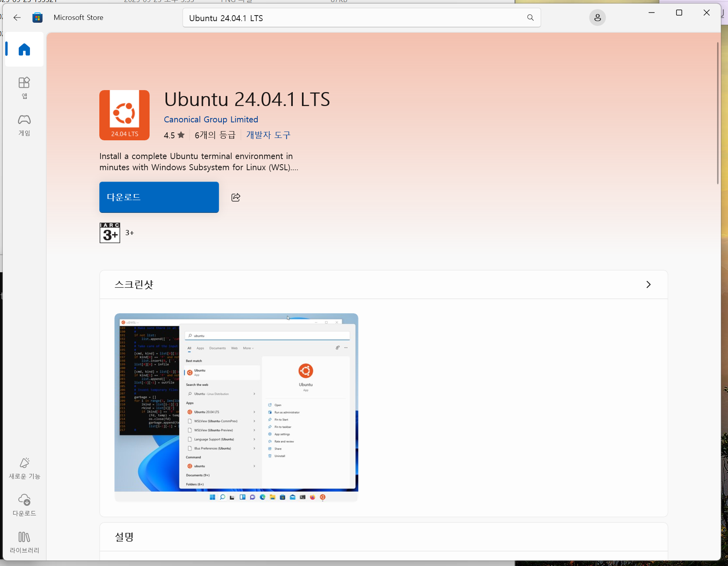Click the Microsoft Store logo icon
The image size is (728, 566).
click(x=37, y=18)
